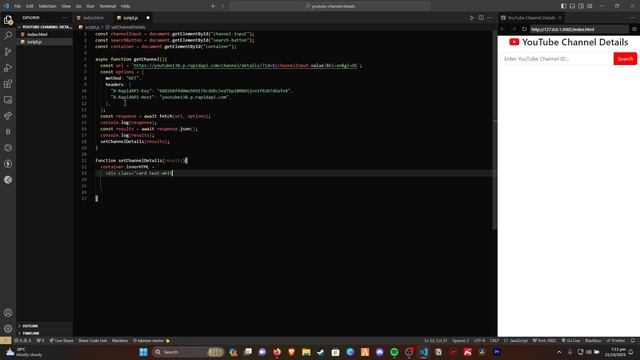Click Share Code Link in status bar
The width and height of the screenshot is (640, 360).
93,340
